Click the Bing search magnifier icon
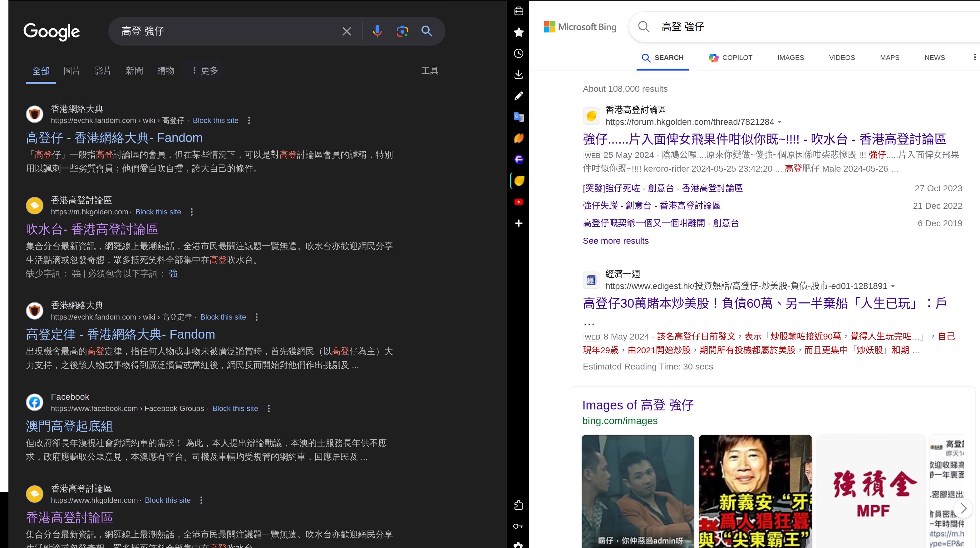The height and width of the screenshot is (548, 980). click(644, 27)
